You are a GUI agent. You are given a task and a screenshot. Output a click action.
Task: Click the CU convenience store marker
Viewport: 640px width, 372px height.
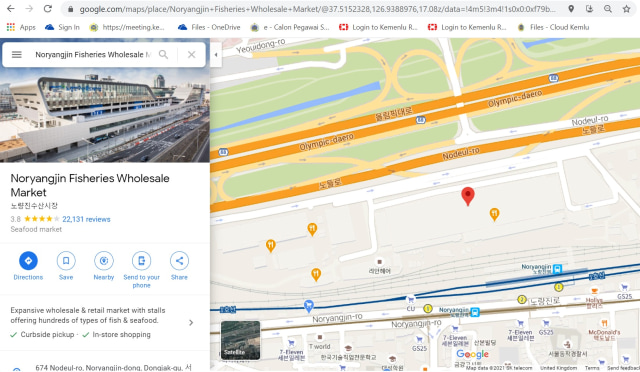click(411, 300)
